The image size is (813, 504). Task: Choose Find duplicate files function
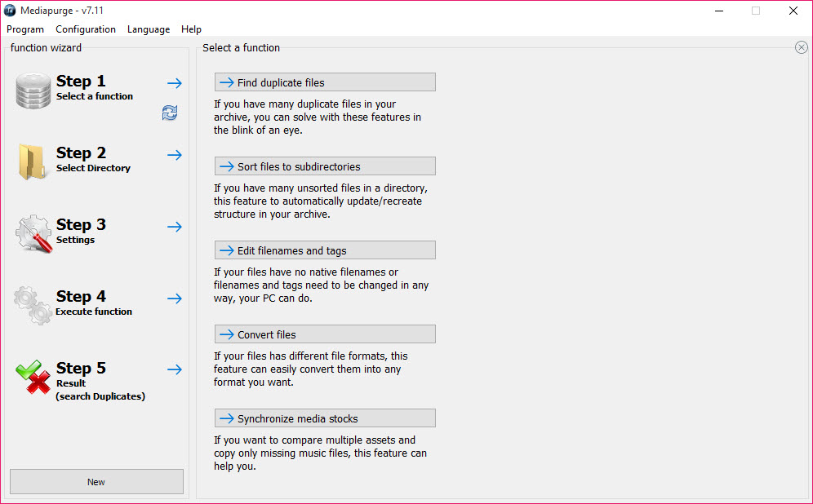pyautogui.click(x=325, y=82)
